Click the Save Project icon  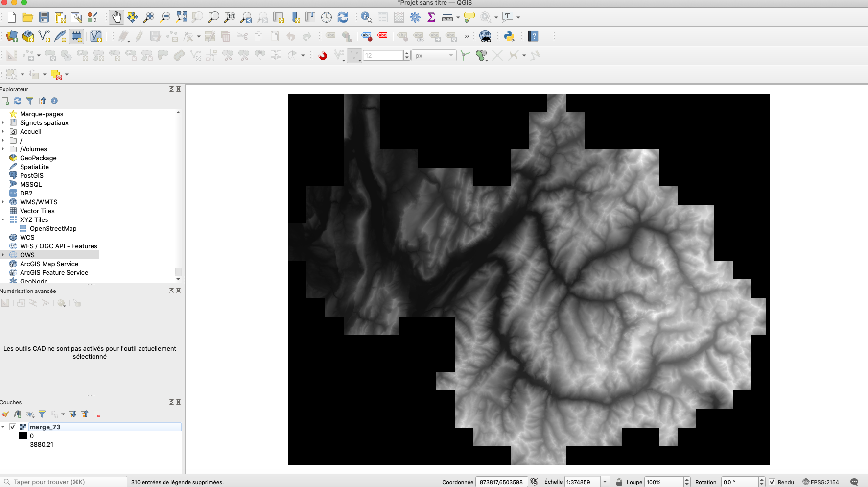coord(44,17)
